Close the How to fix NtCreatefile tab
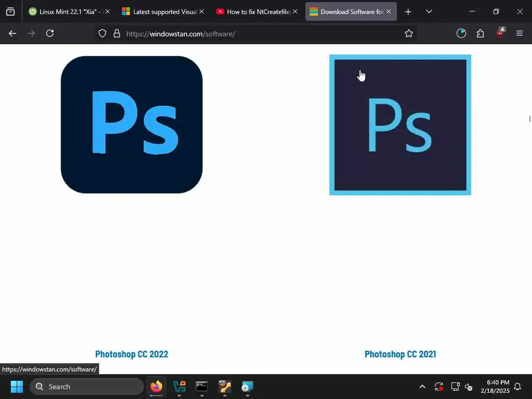 295,11
